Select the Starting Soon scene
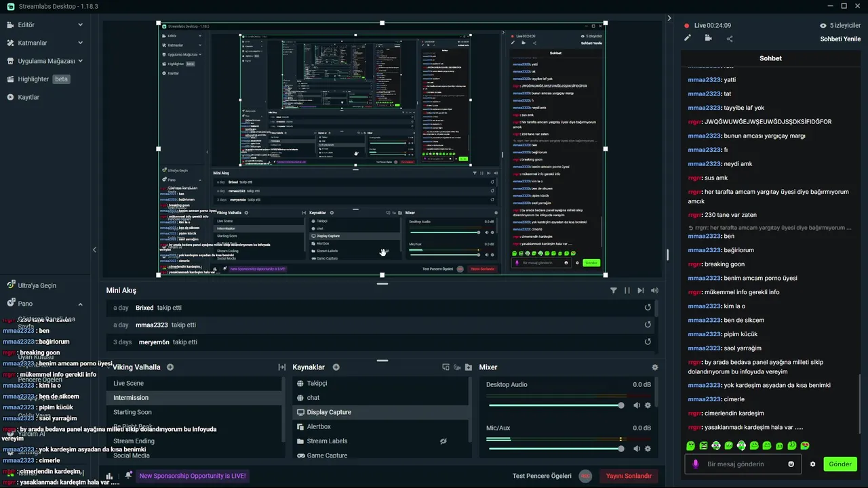 (x=194, y=412)
